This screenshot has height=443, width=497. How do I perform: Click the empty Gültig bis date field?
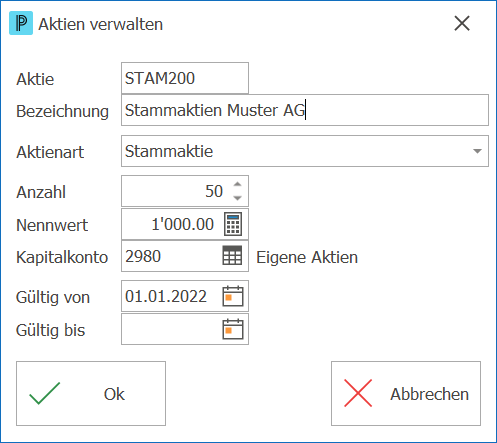click(x=185, y=329)
